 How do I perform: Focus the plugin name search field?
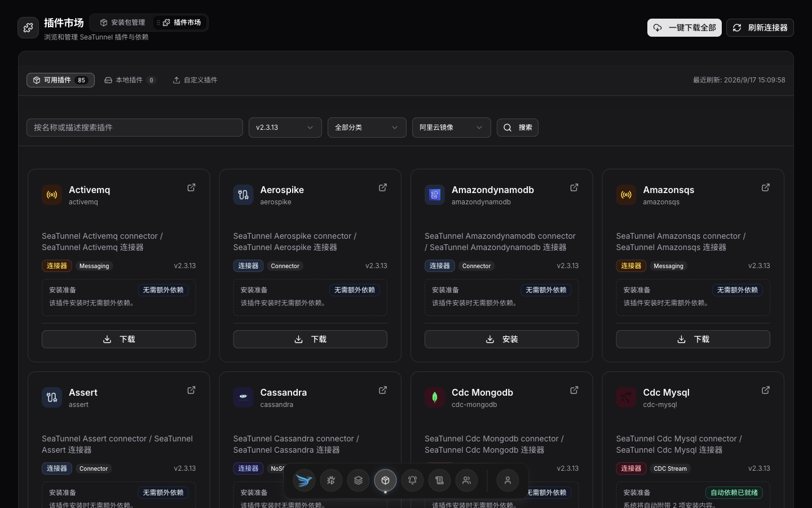click(x=135, y=128)
